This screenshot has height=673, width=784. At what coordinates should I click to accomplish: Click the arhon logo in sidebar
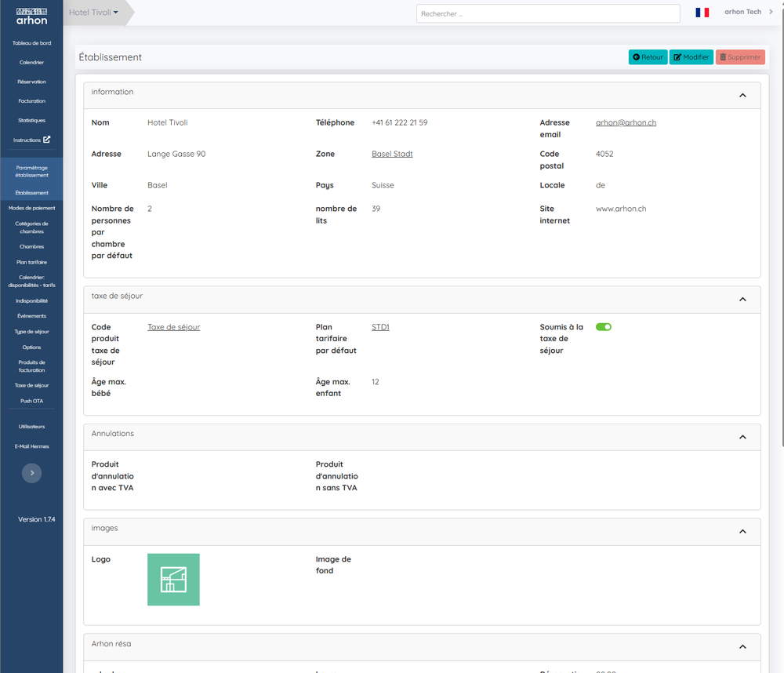(x=31, y=16)
